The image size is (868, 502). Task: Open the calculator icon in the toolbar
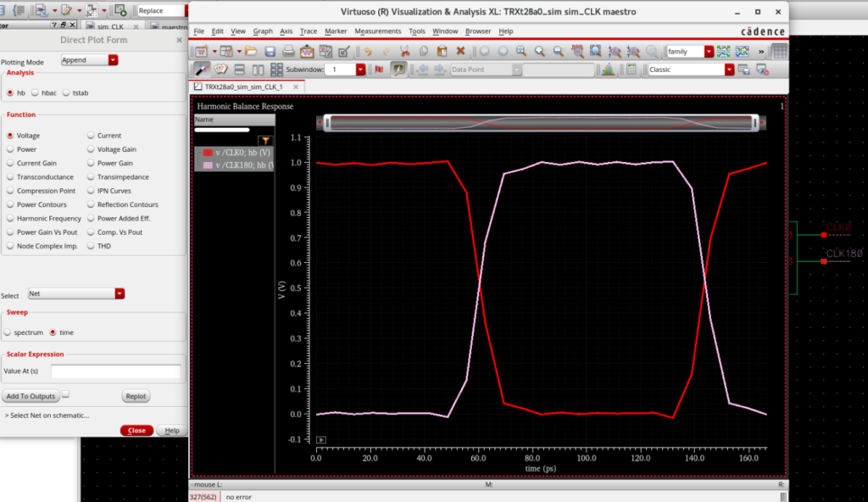pyautogui.click(x=631, y=70)
